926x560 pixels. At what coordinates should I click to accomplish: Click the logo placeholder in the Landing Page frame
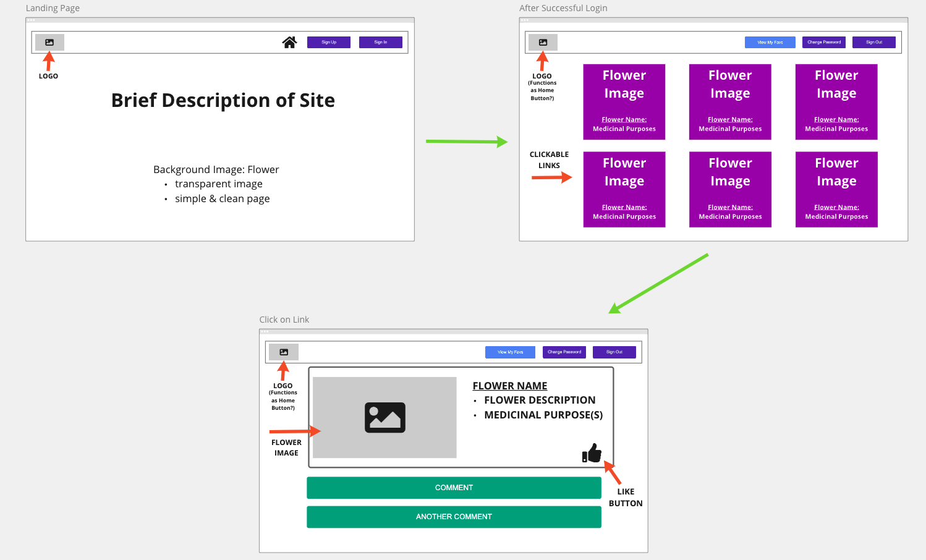click(x=49, y=42)
